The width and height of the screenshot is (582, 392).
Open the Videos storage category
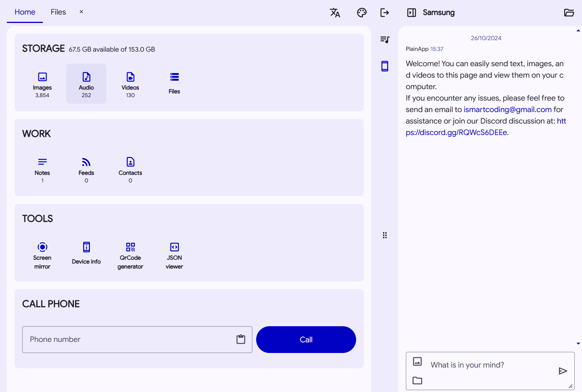tap(130, 83)
